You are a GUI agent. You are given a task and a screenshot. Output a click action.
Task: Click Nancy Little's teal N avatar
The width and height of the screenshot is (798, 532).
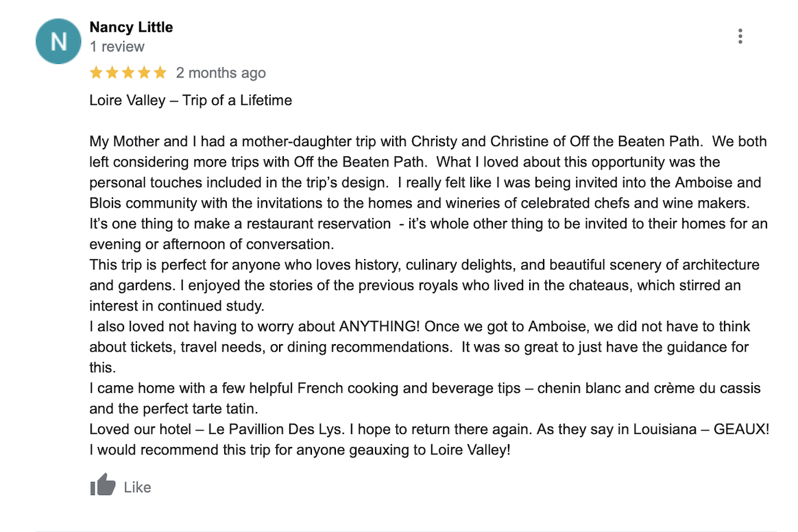coord(58,41)
